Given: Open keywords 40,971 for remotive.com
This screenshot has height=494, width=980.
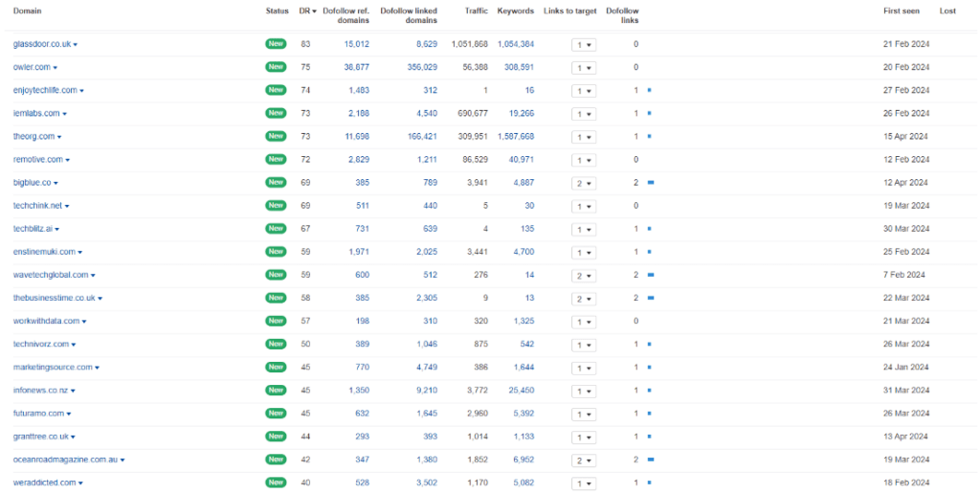Looking at the screenshot, I should 522,160.
